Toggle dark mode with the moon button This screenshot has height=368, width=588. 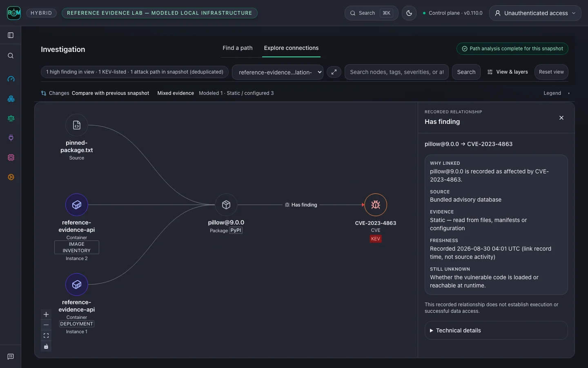[x=409, y=13]
